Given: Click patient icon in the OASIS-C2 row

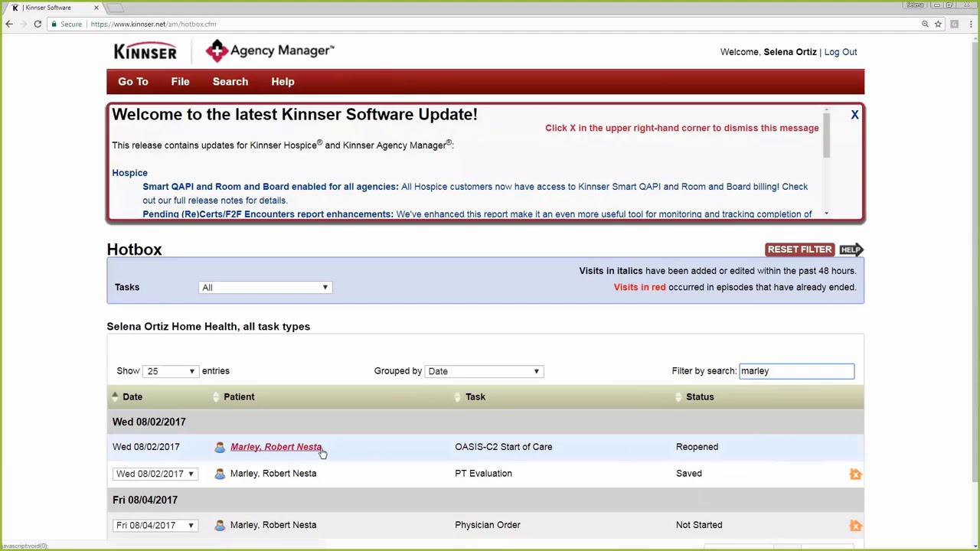Looking at the screenshot, I should tap(220, 447).
